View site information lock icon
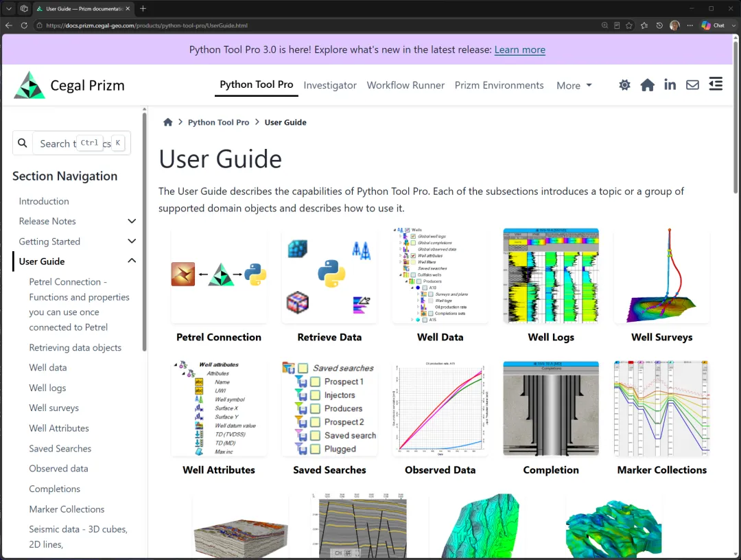 point(39,25)
